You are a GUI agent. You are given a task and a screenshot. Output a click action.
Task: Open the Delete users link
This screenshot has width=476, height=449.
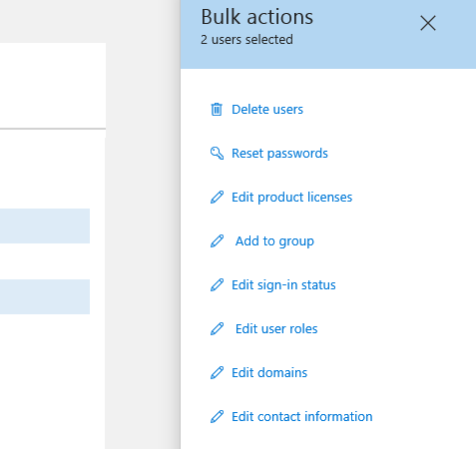point(267,110)
